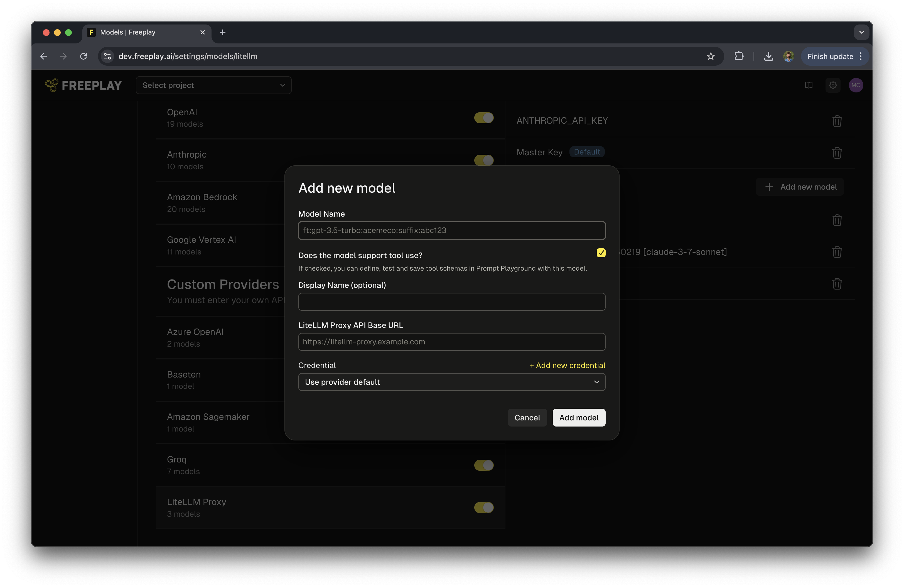
Task: Bookmark page with star icon
Action: pyautogui.click(x=711, y=56)
